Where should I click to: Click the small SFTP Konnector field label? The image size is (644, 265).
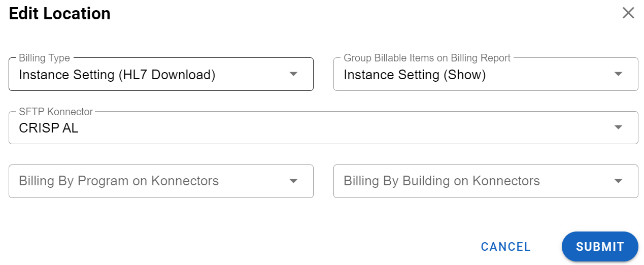tap(56, 112)
